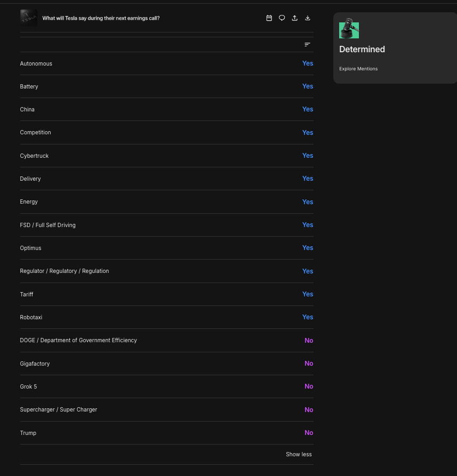Click the download icon in header
The image size is (457, 476).
(308, 18)
